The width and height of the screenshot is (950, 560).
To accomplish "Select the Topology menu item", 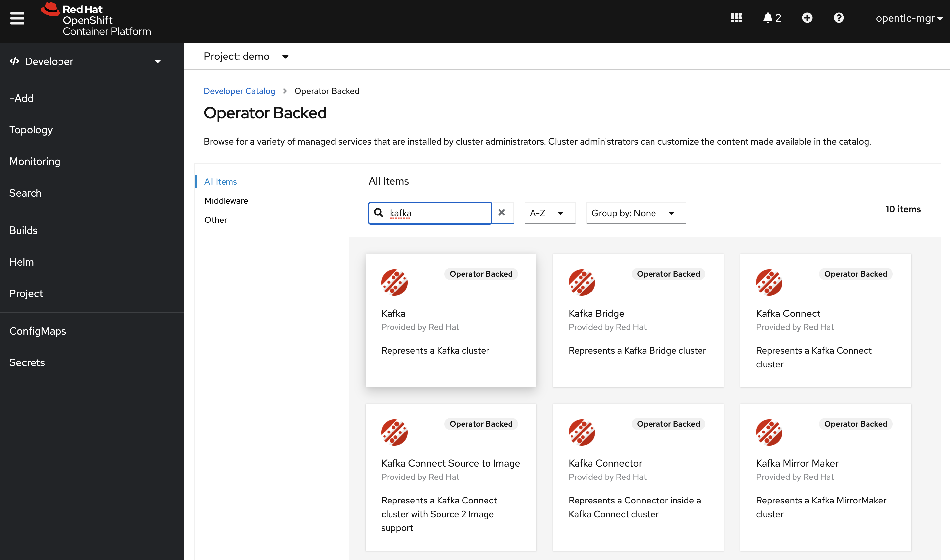I will [31, 129].
